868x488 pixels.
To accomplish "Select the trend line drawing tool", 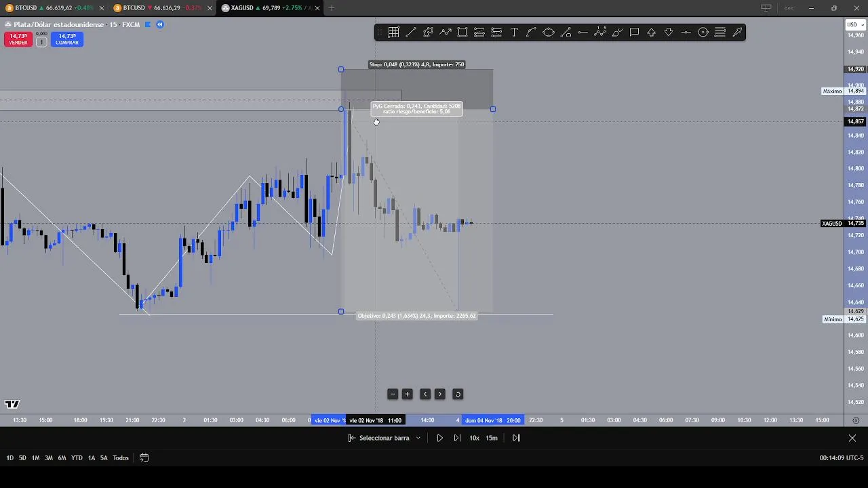I will [x=411, y=32].
